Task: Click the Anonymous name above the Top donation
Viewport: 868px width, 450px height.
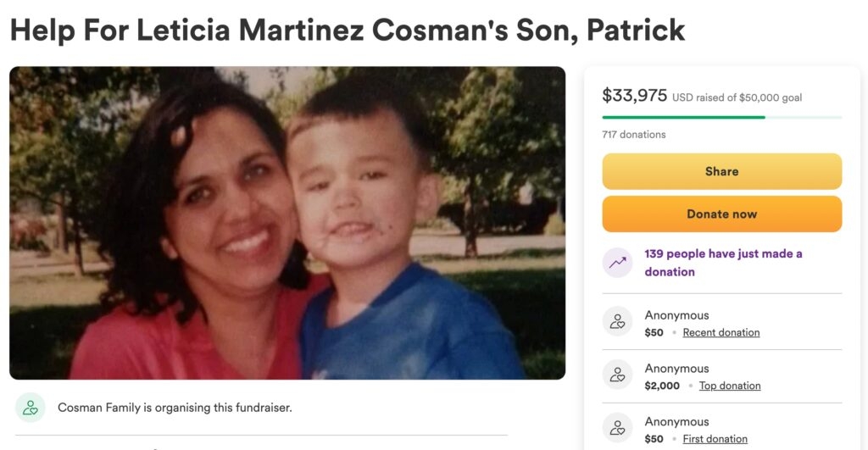Action: coord(676,369)
